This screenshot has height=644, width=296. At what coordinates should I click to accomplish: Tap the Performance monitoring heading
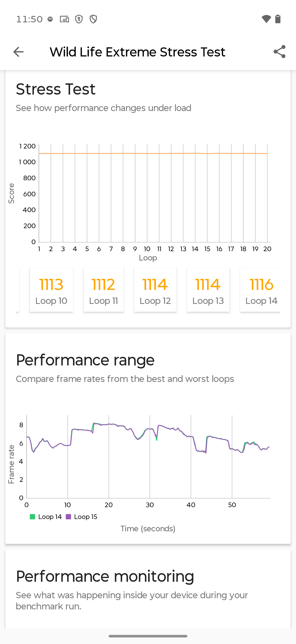click(105, 576)
